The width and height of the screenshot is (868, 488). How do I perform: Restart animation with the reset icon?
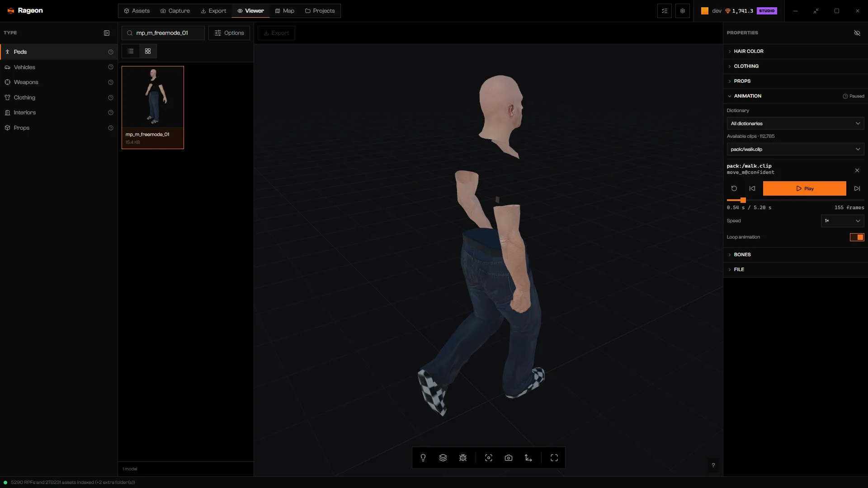click(x=734, y=188)
